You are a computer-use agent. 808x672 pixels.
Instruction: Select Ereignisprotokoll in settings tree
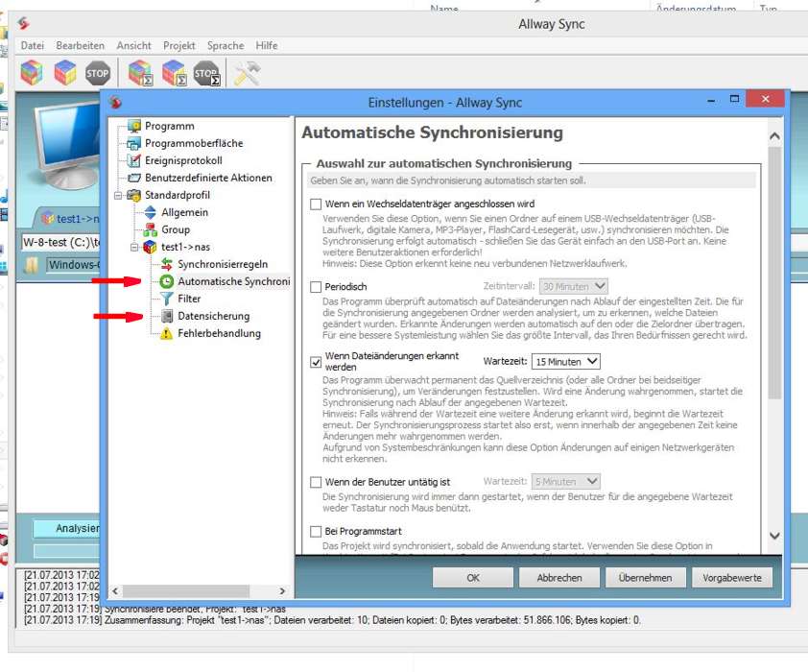pos(183,160)
